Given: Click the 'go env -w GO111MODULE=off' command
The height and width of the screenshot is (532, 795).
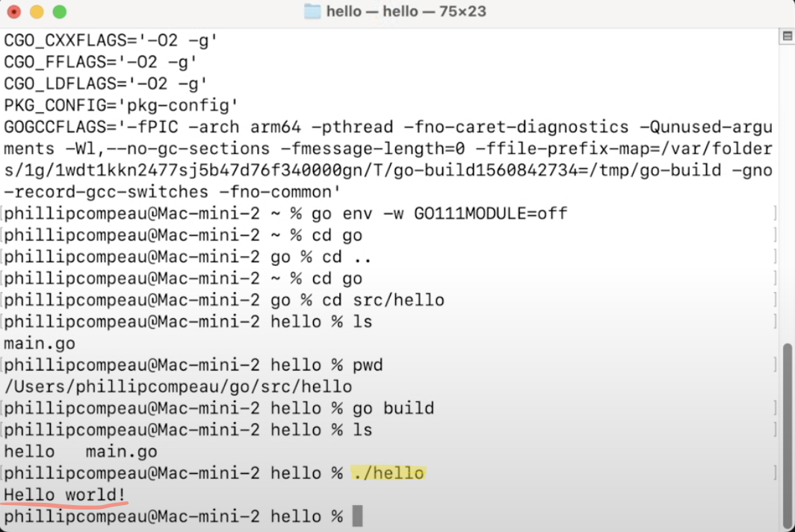Looking at the screenshot, I should 439,214.
